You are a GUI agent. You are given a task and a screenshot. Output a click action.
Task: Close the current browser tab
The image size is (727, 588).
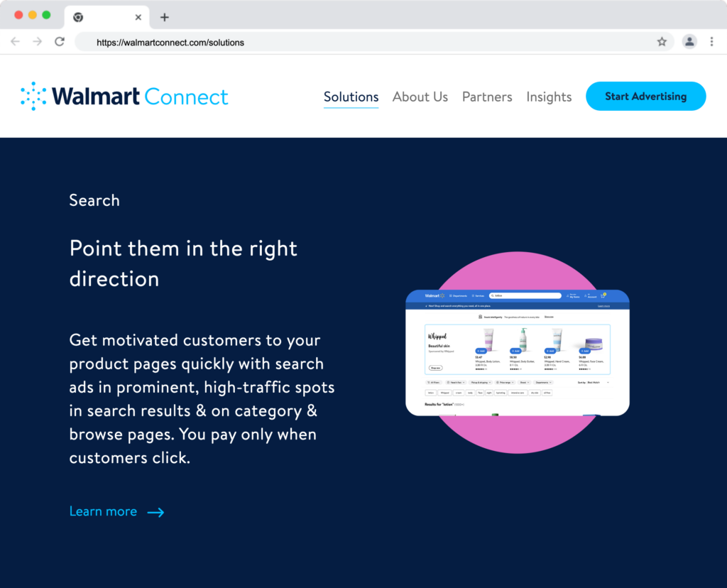pos(138,17)
